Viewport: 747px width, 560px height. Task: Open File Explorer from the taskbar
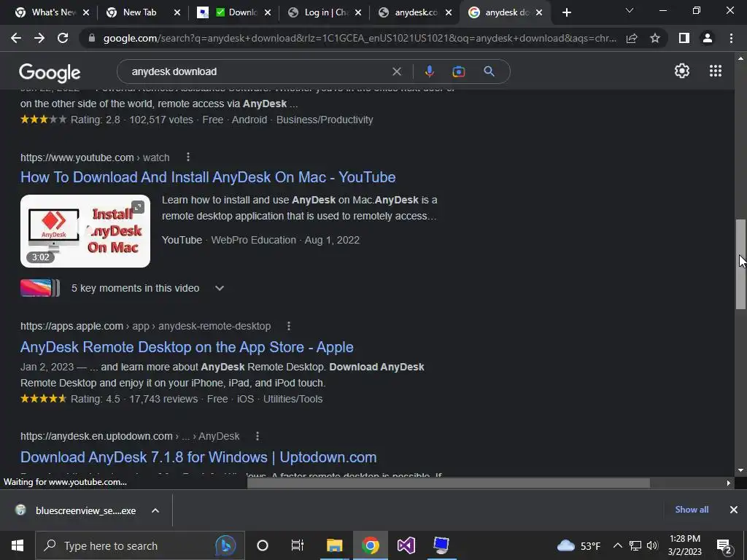pyautogui.click(x=334, y=545)
